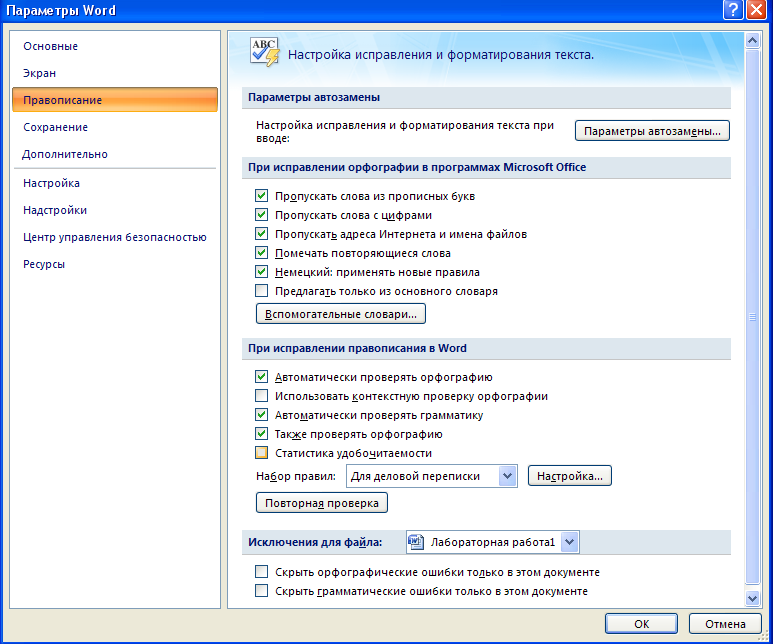This screenshot has height=644, width=773.
Task: Uncheck Немецкий: применять новые правила
Action: click(x=261, y=272)
